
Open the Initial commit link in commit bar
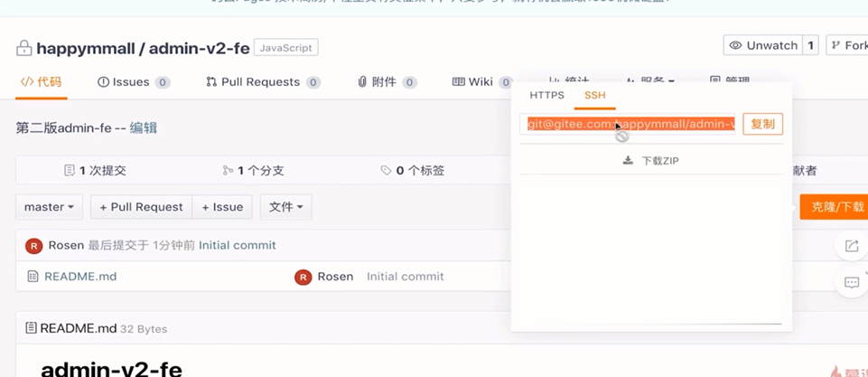(237, 245)
